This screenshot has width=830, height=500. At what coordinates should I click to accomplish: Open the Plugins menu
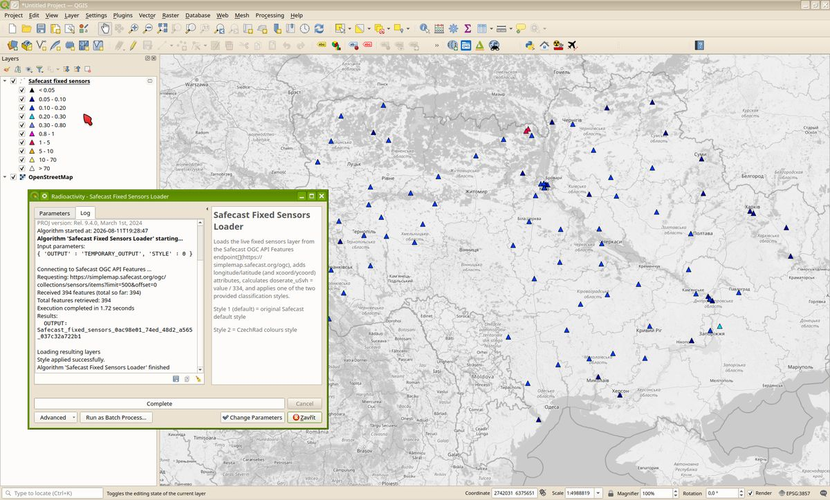point(123,15)
